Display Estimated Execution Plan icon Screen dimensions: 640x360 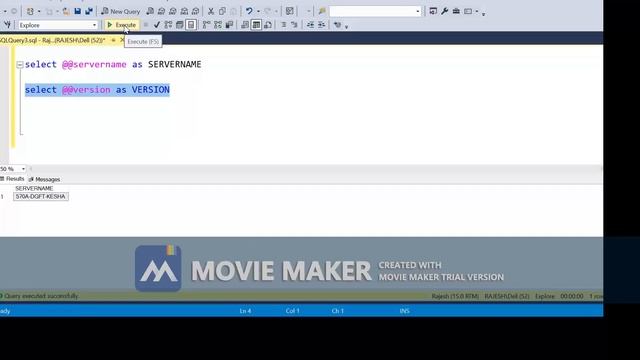coord(168,25)
